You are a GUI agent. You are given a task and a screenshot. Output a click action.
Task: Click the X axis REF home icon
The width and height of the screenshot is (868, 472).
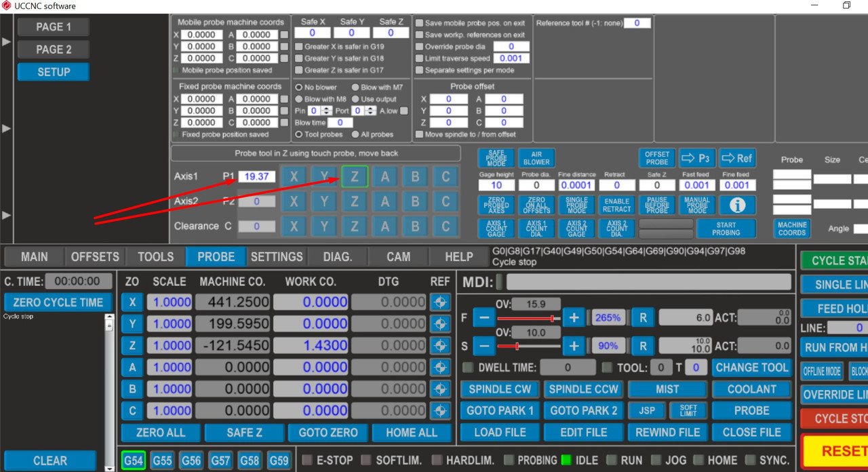coord(440,302)
